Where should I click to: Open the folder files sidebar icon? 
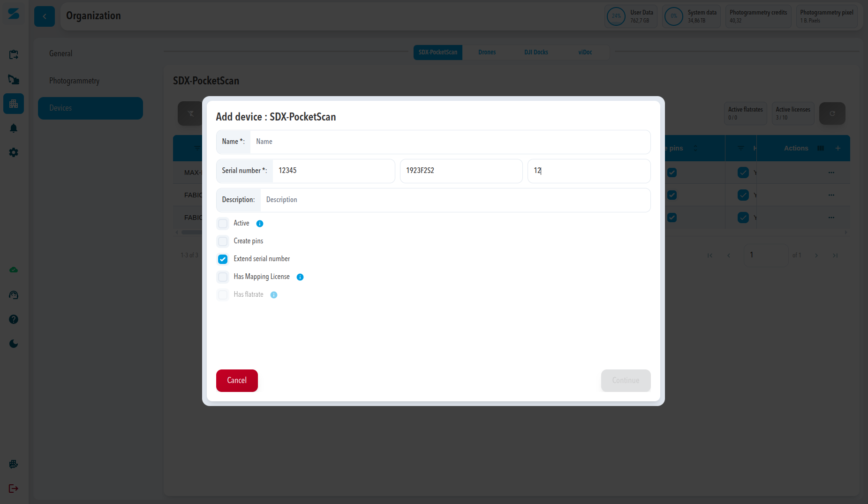14,79
